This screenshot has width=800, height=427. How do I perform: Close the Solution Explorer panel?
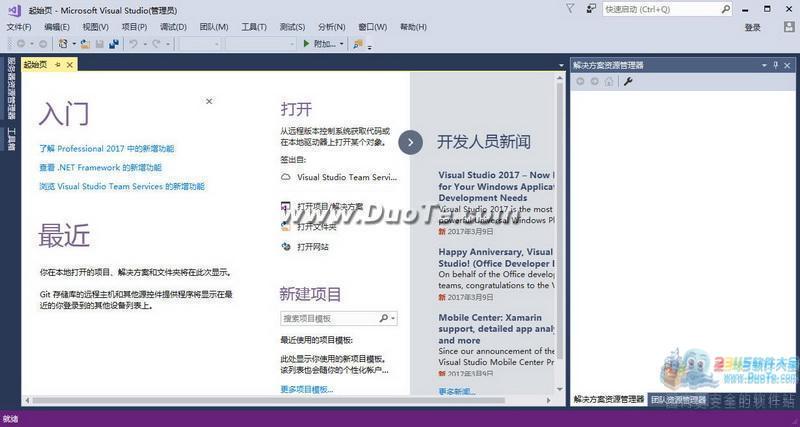click(787, 65)
